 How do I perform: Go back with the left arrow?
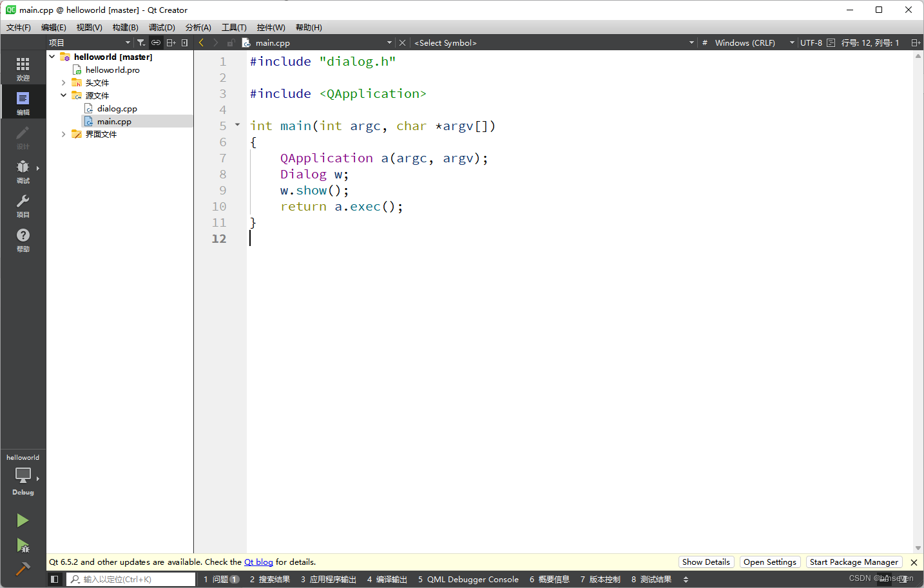[x=201, y=43]
